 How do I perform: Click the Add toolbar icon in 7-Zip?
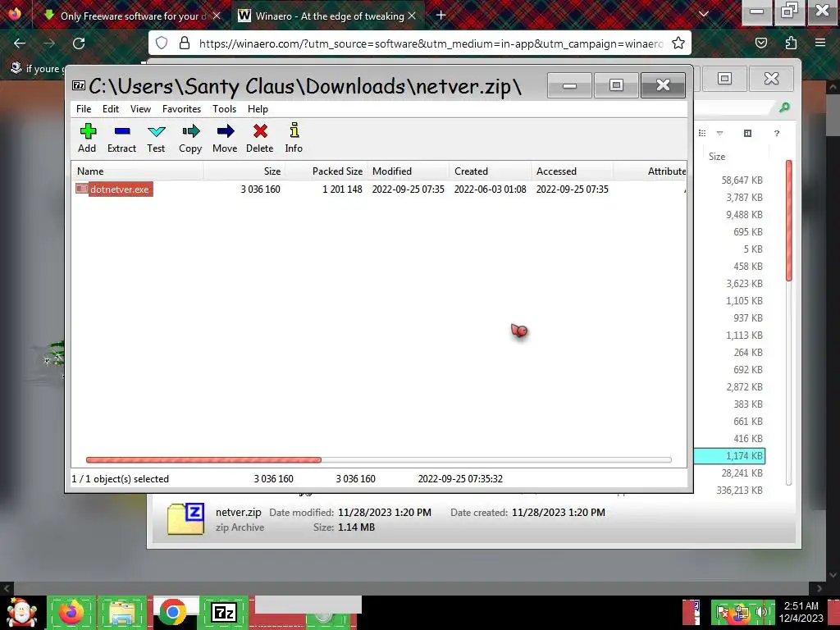pos(87,138)
